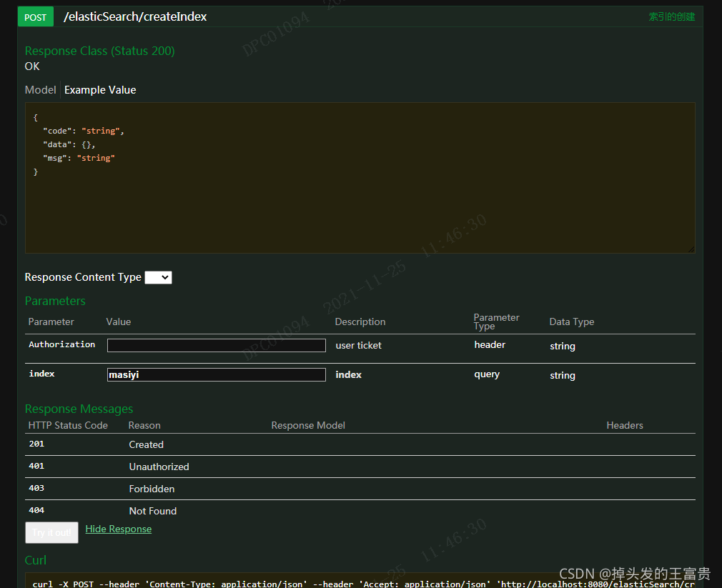
Task: Click the "403" status code
Action: point(36,488)
